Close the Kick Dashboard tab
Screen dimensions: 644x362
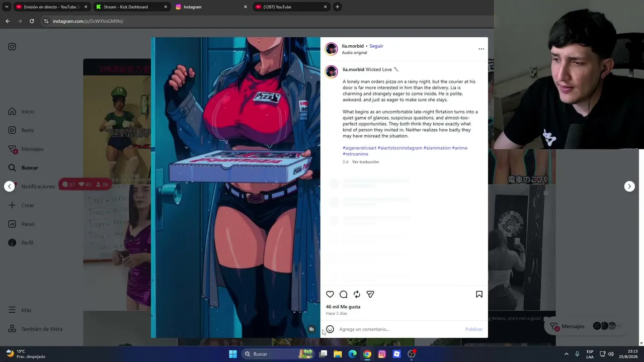166,7
